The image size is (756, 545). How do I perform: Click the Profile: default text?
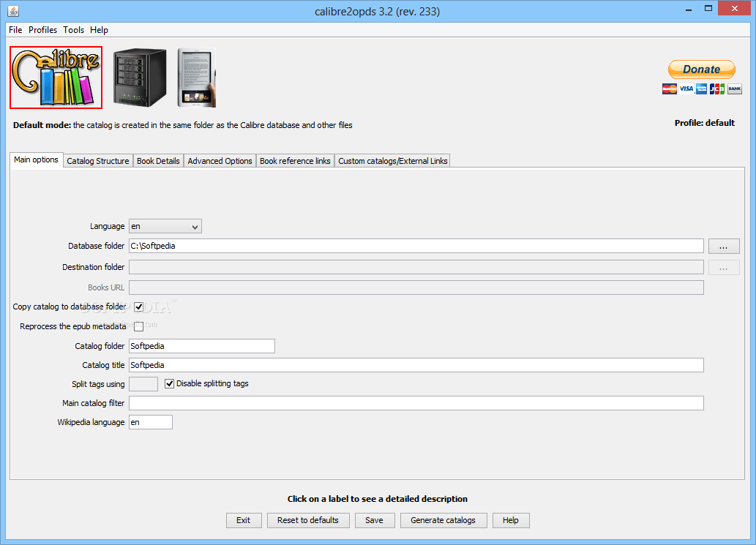705,123
